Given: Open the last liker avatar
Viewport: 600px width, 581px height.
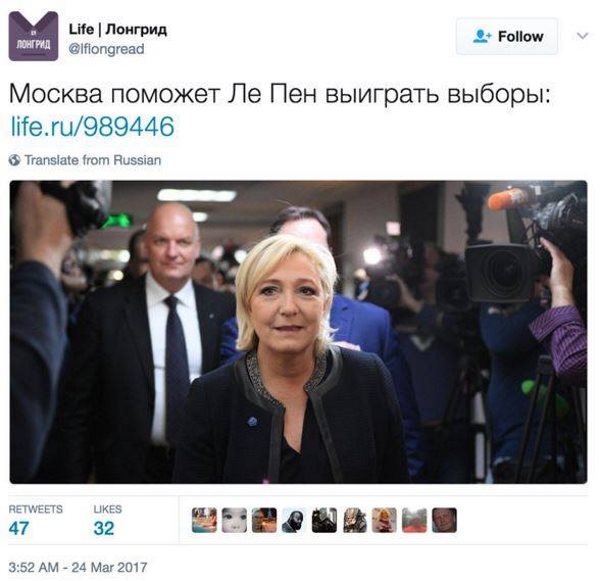Looking at the screenshot, I should point(445,520).
